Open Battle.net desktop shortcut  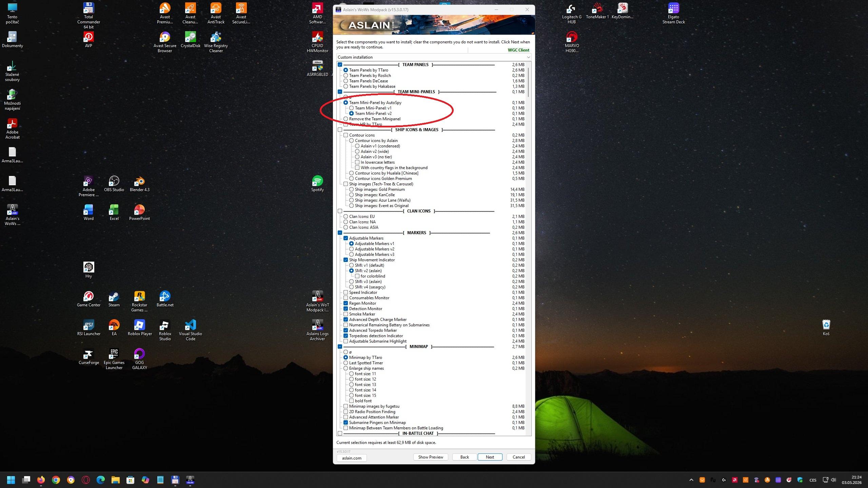click(165, 299)
